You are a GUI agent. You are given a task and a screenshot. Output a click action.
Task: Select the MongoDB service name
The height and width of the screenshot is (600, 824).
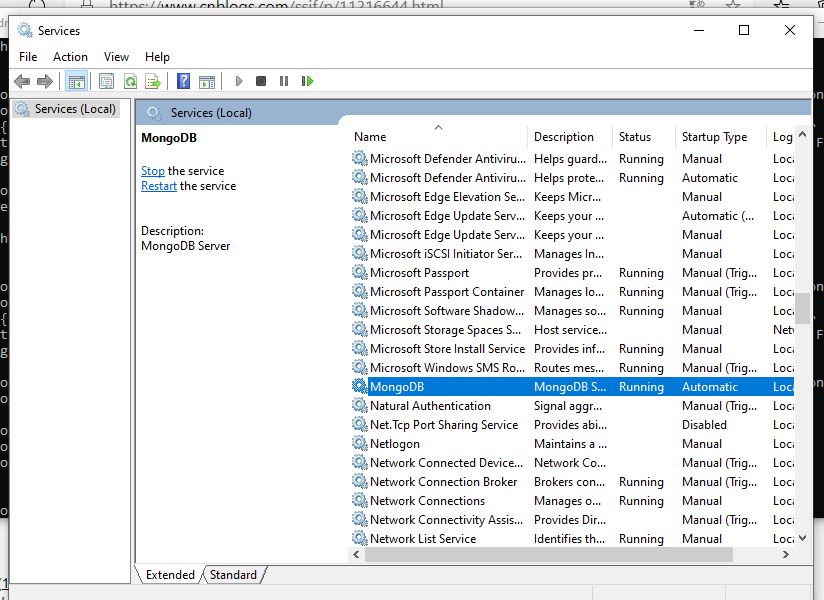click(x=397, y=387)
